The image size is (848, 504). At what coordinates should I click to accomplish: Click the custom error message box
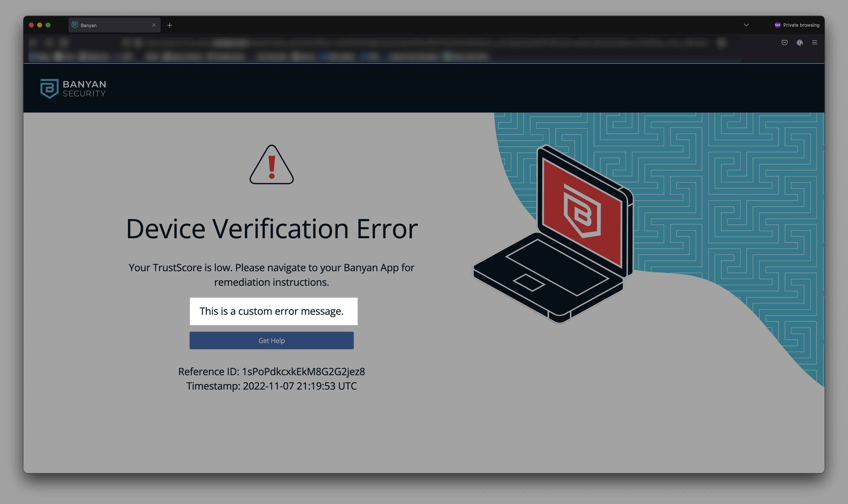click(x=273, y=311)
